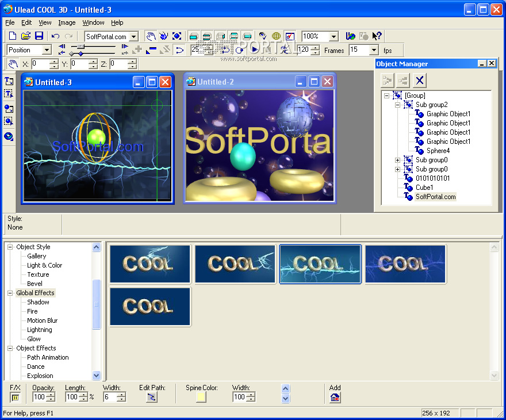Click the globe web export icon

click(276, 36)
